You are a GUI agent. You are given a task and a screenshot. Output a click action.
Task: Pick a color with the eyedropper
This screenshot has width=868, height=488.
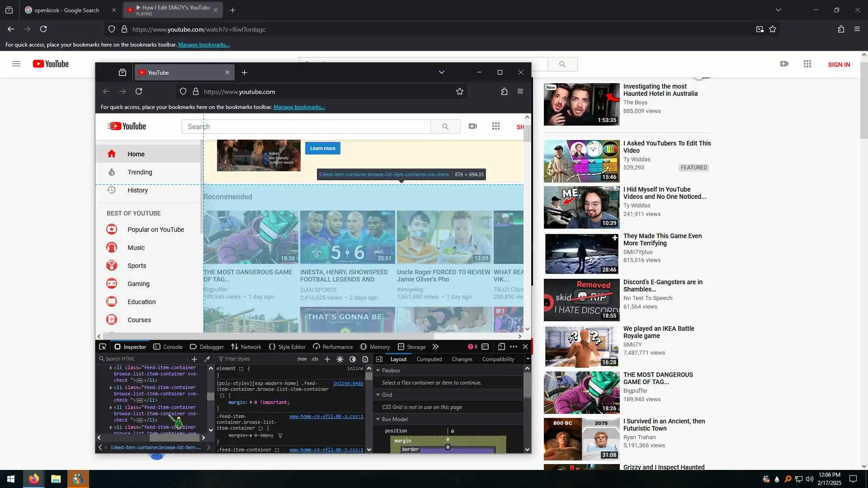tap(207, 359)
